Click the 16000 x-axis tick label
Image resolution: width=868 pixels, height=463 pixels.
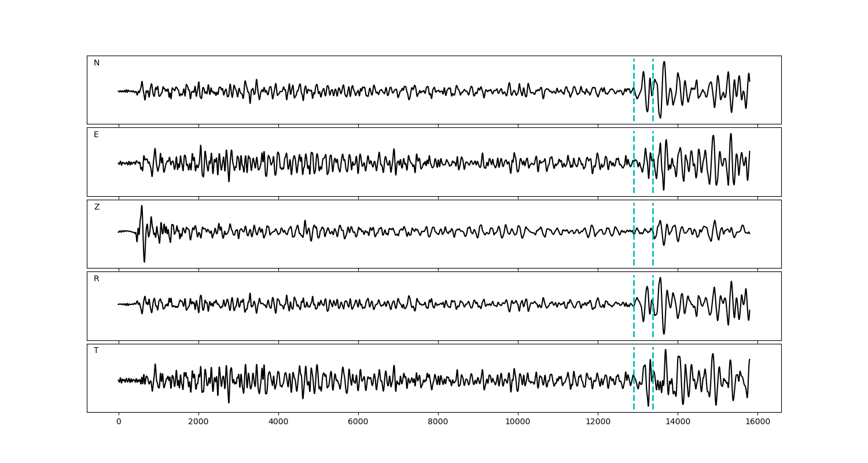(757, 422)
